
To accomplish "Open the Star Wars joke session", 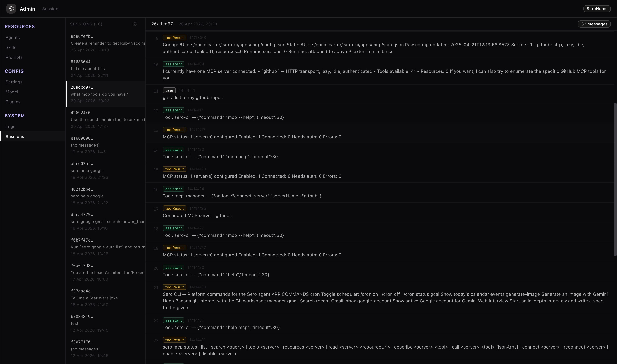I will tap(105, 298).
